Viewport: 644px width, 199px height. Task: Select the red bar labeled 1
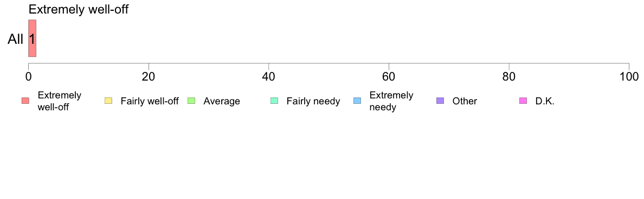coord(32,38)
